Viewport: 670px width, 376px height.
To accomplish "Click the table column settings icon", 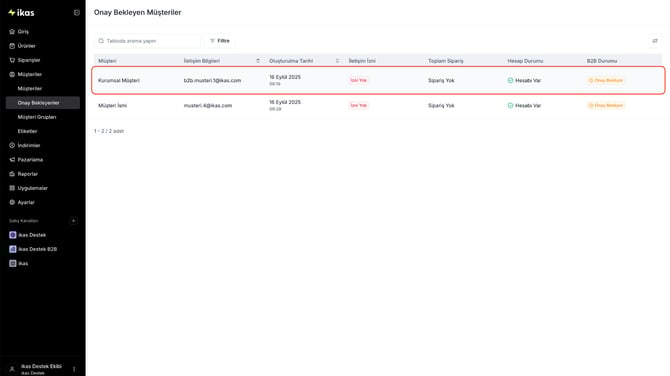I will (655, 41).
